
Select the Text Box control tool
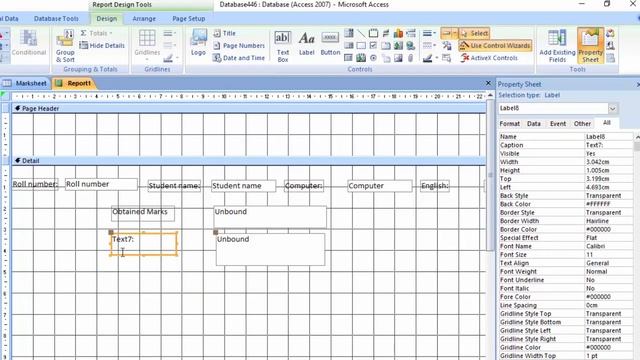[282, 46]
